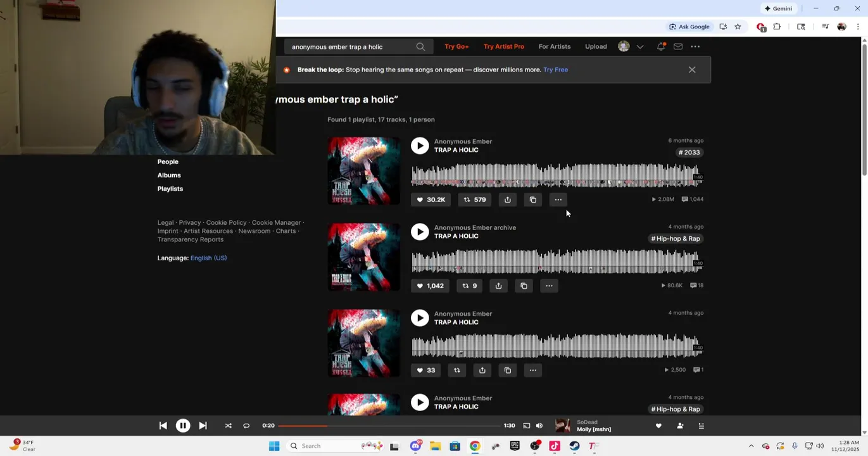Toggle the player cast icon
This screenshot has height=456, width=868.
[527, 426]
